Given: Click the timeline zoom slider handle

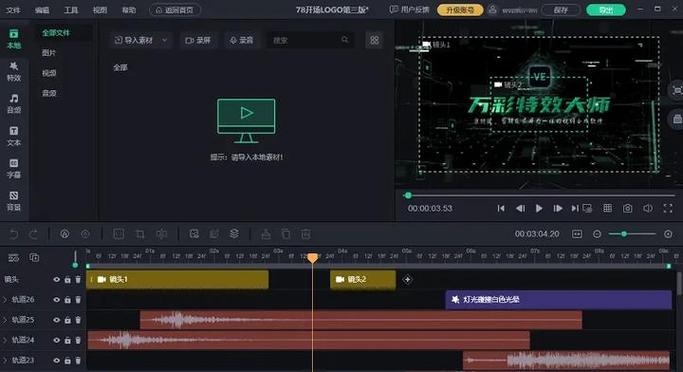Looking at the screenshot, I should tap(624, 234).
